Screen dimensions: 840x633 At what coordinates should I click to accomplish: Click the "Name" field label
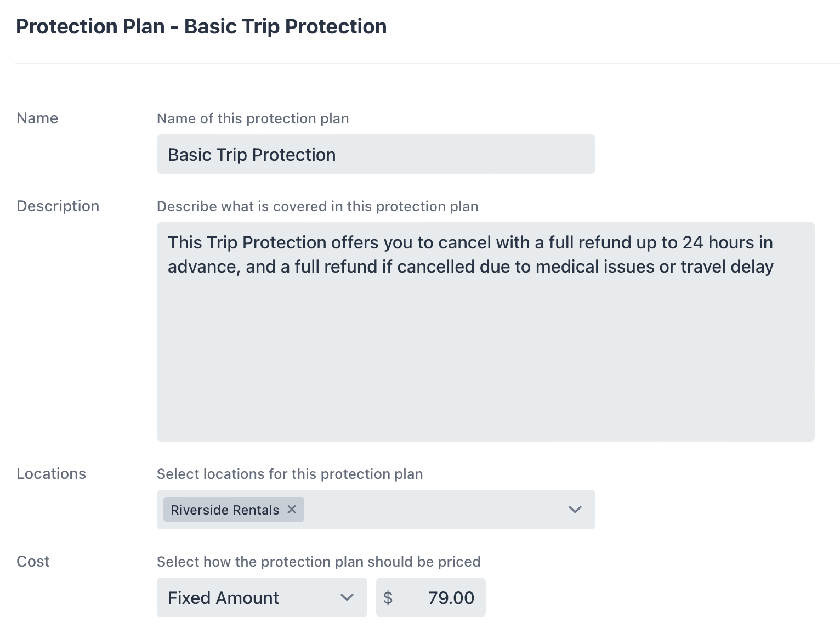pyautogui.click(x=37, y=118)
